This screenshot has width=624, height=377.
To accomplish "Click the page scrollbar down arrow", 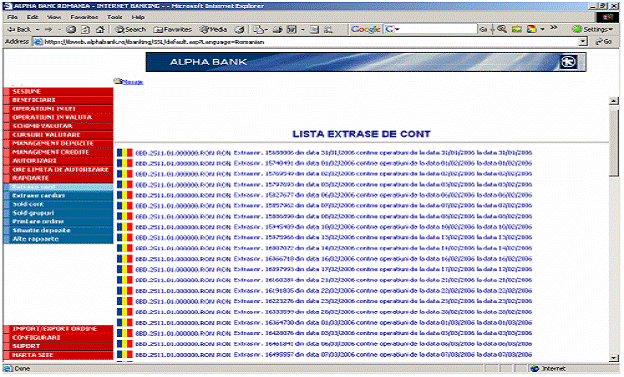I will (614, 358).
